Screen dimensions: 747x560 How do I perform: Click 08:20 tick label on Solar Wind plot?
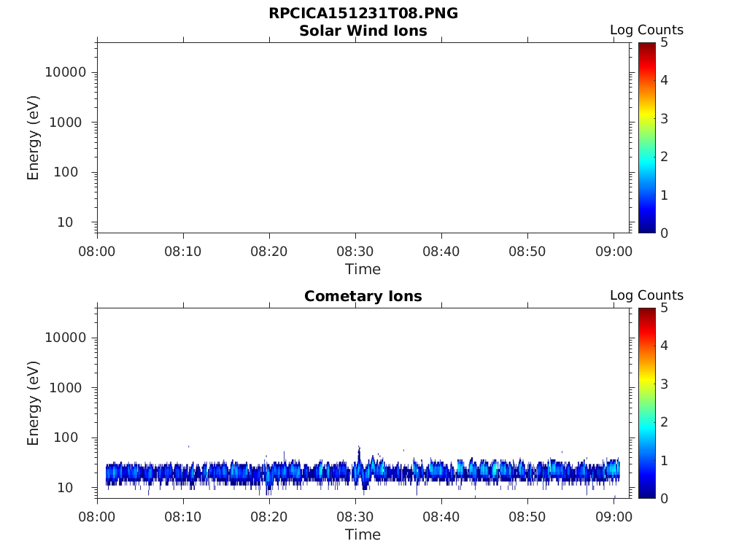click(x=269, y=252)
